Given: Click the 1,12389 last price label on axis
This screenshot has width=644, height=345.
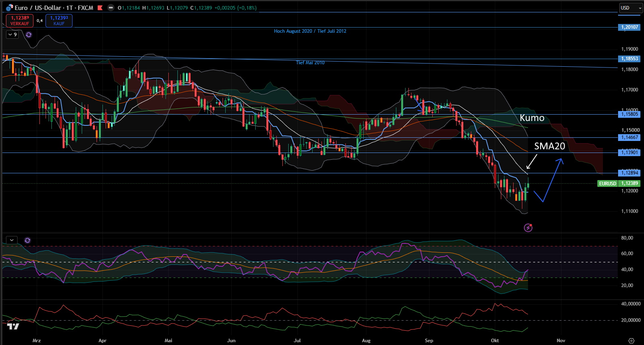Looking at the screenshot, I should 630,184.
